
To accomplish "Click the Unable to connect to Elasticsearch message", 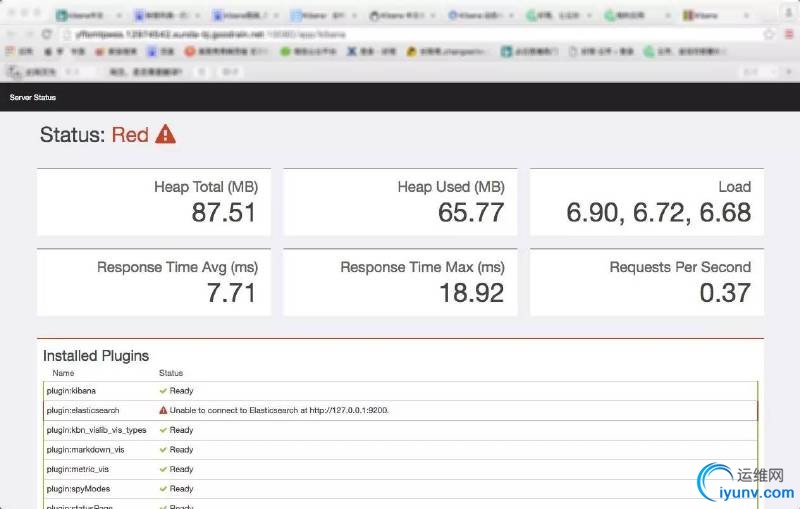I will click(x=279, y=410).
